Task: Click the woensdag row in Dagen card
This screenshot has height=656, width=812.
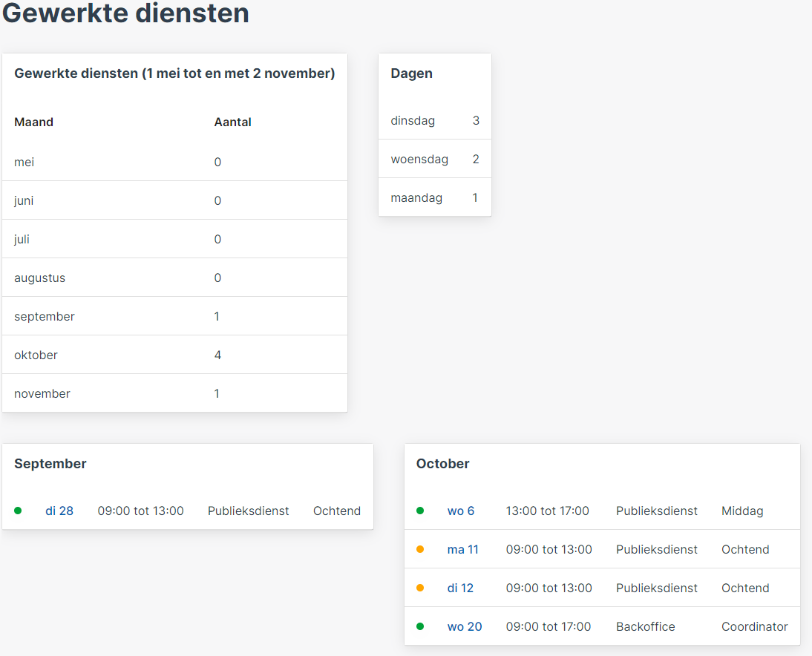Action: 434,159
